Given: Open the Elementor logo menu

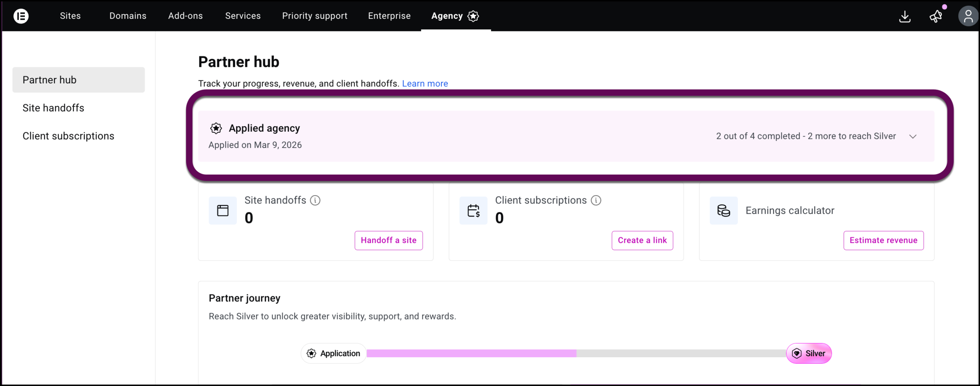Looking at the screenshot, I should coord(21,16).
